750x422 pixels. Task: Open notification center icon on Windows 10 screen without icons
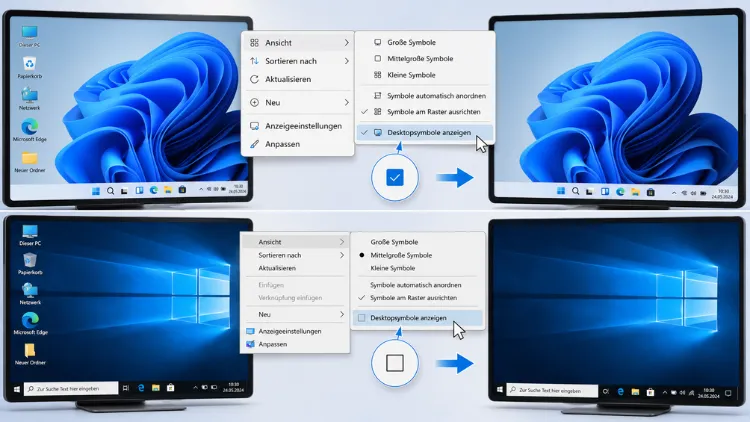click(728, 393)
